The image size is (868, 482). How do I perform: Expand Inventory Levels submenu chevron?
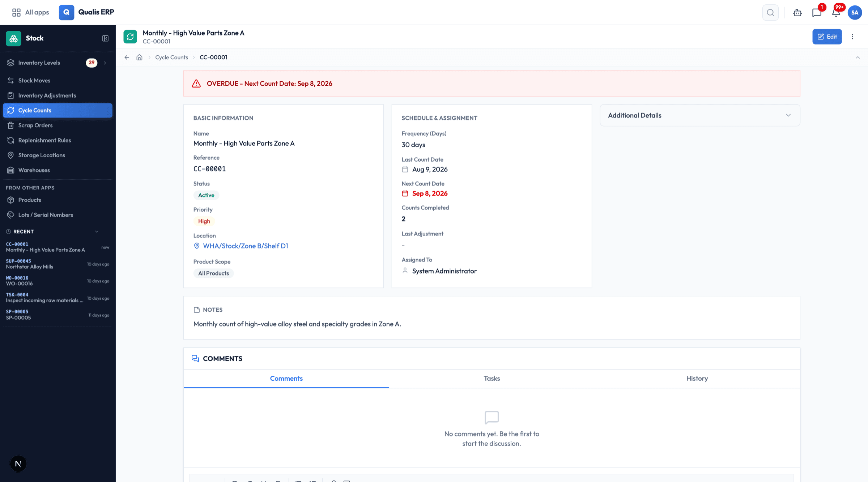coord(105,63)
